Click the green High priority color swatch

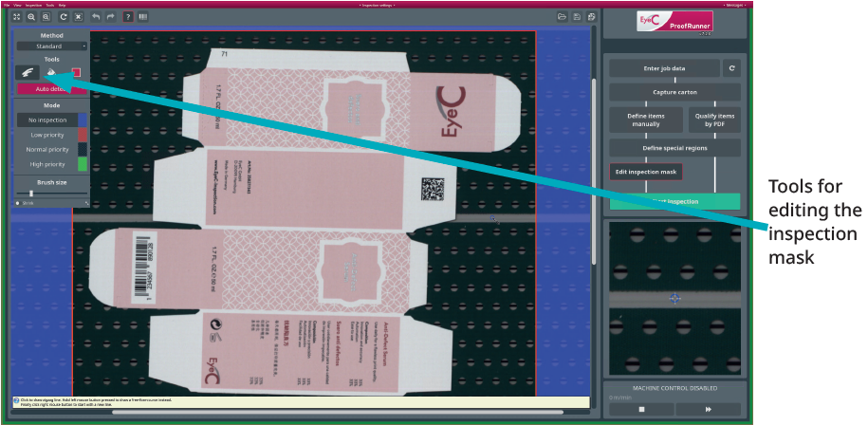(x=83, y=164)
